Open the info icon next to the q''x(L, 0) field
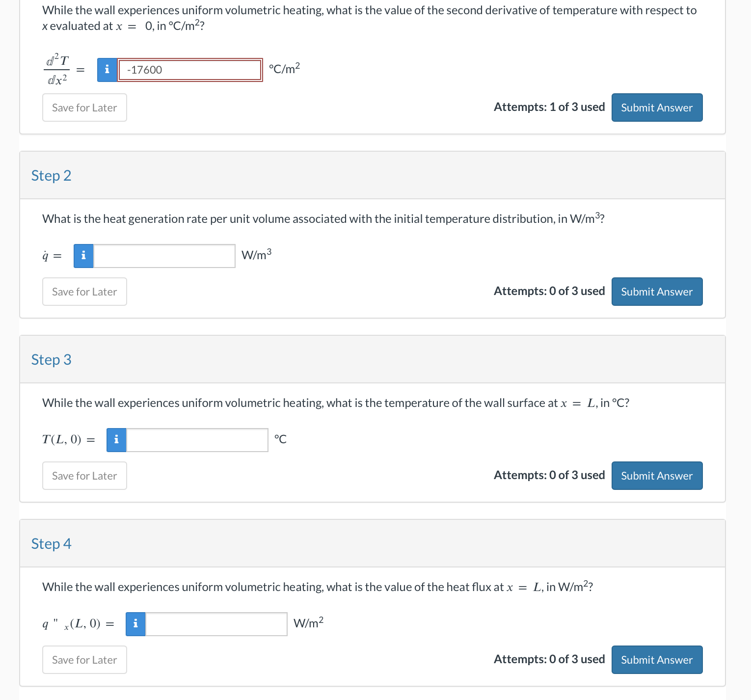Screen dimensions: 751x700 tap(135, 624)
